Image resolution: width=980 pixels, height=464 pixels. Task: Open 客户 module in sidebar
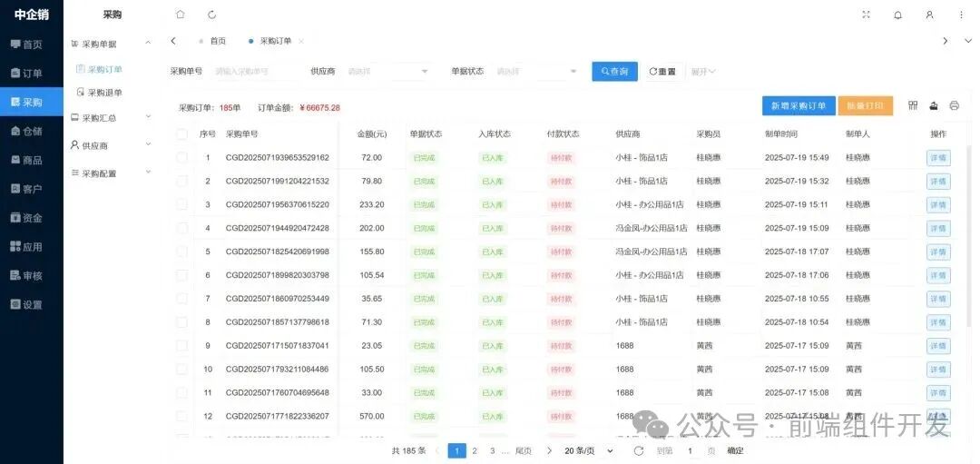tap(31, 189)
